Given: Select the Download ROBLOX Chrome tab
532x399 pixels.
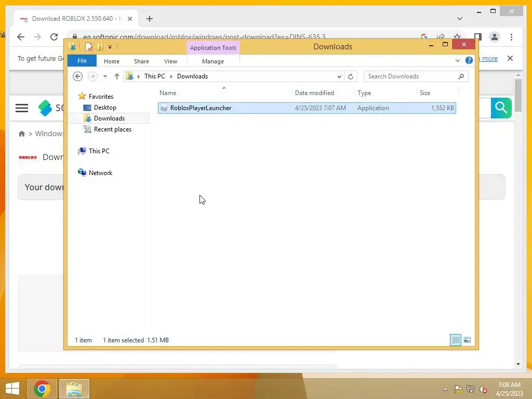Looking at the screenshot, I should coord(76,19).
